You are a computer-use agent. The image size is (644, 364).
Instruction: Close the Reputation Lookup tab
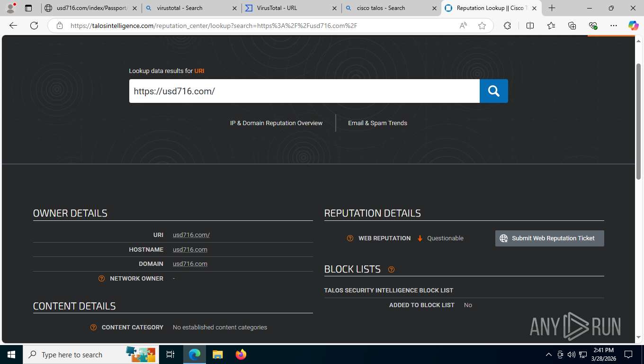534,8
